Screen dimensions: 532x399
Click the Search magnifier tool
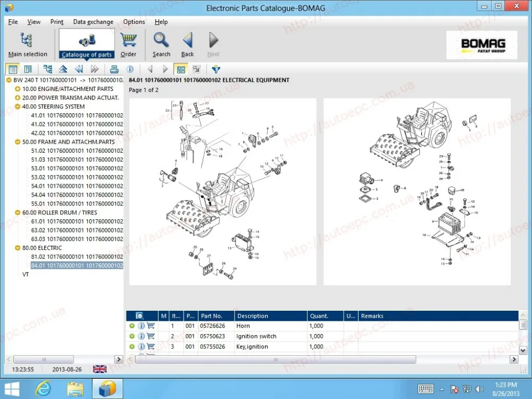(161, 45)
